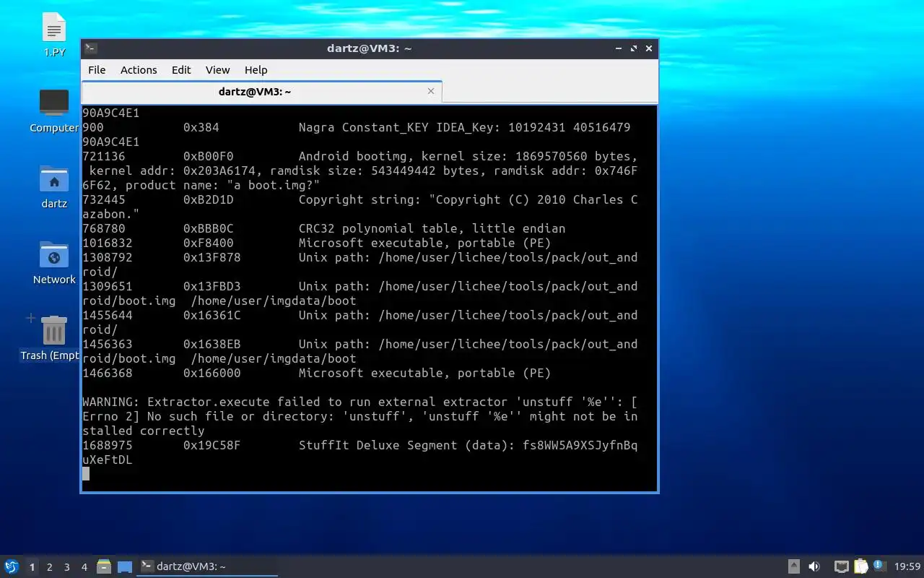The height and width of the screenshot is (578, 924).
Task: Open the file manager launcher in the taskbar
Action: click(x=104, y=566)
